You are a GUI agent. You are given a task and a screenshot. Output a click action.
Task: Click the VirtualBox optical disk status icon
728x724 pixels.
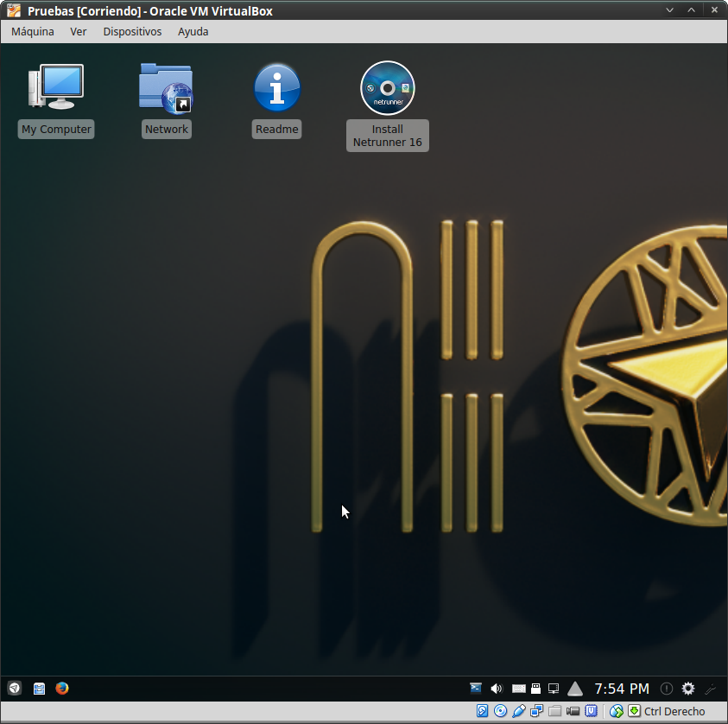pos(500,711)
